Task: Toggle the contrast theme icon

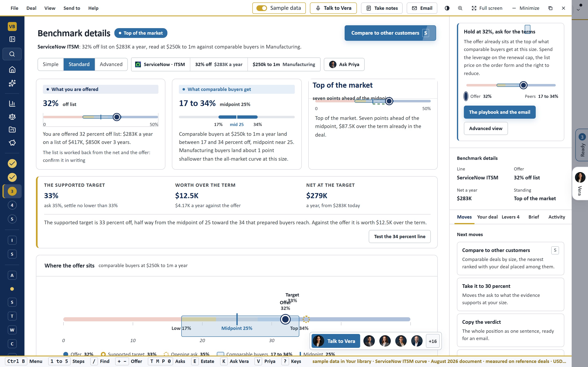Action: 447,8
